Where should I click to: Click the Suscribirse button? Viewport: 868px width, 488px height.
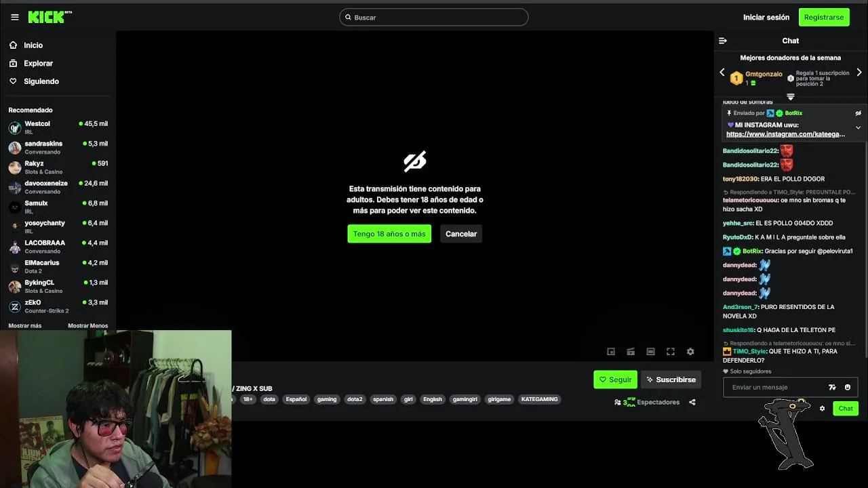coord(671,380)
